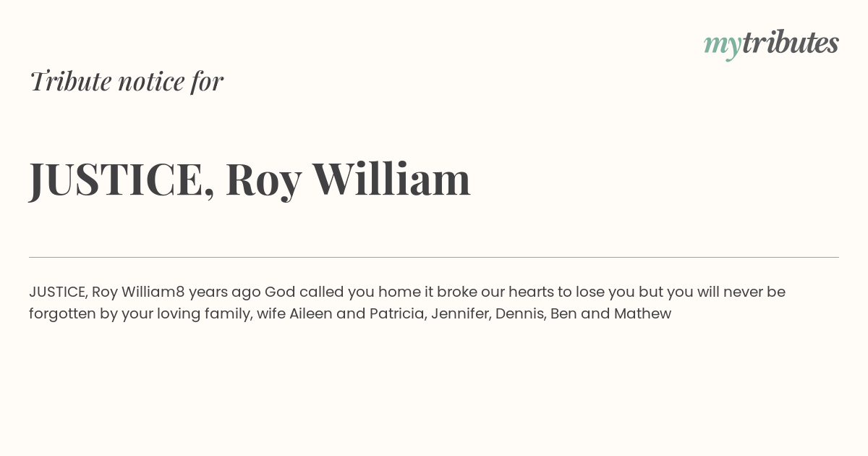Click the name 'Aileen' in the text

pyautogui.click(x=310, y=313)
